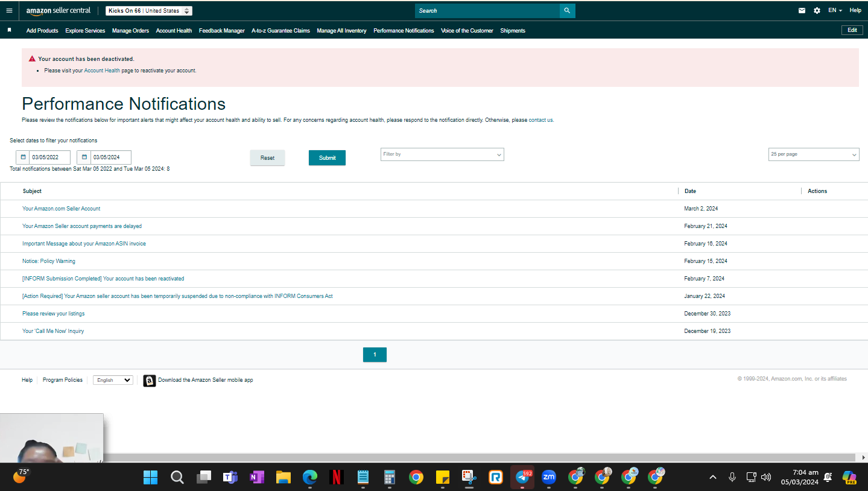Click the Edit button in navigation bar
This screenshot has height=491, width=868.
coord(852,30)
